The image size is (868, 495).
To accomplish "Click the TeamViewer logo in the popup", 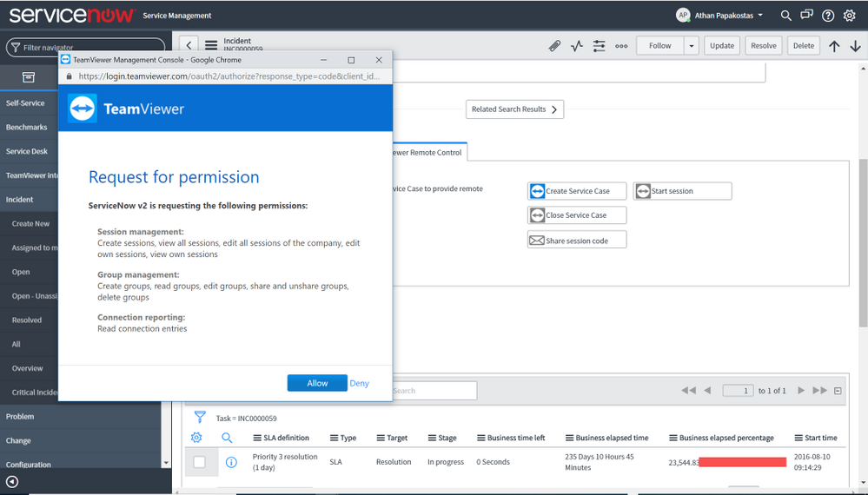I will (x=83, y=108).
